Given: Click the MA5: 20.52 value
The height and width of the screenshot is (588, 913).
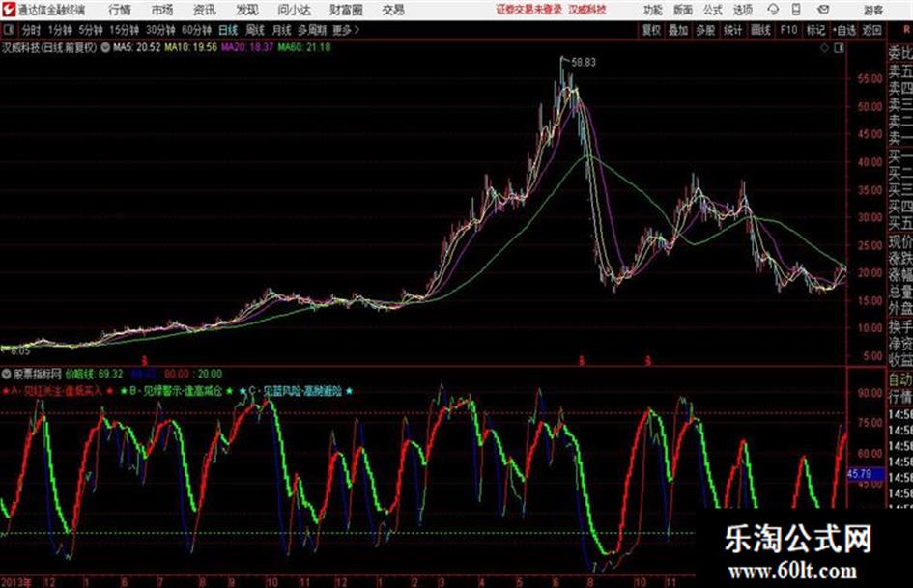Looking at the screenshot, I should [137, 47].
